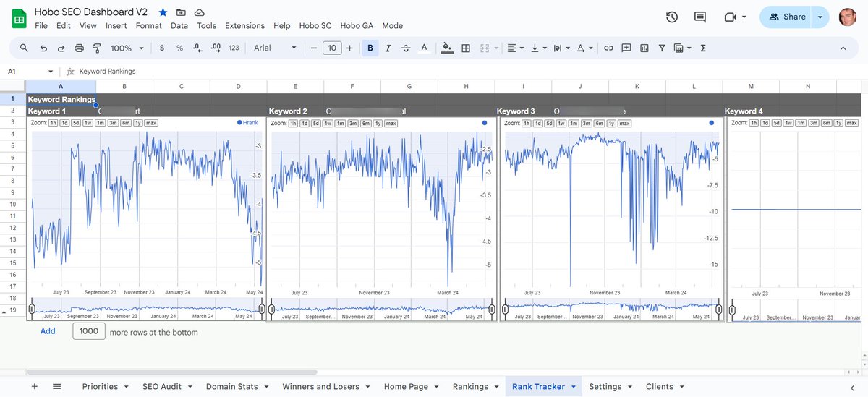Click the Add rows button
Image resolution: width=868 pixels, height=397 pixels.
pyautogui.click(x=48, y=331)
